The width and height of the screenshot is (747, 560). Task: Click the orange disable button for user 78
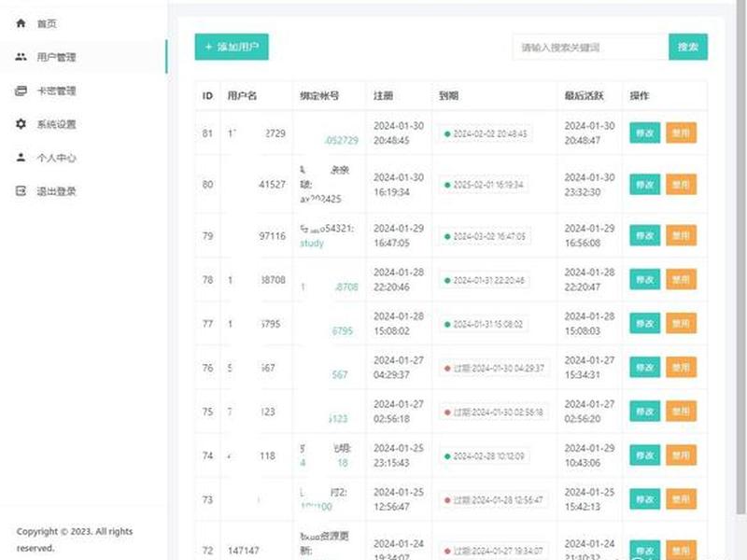(681, 279)
